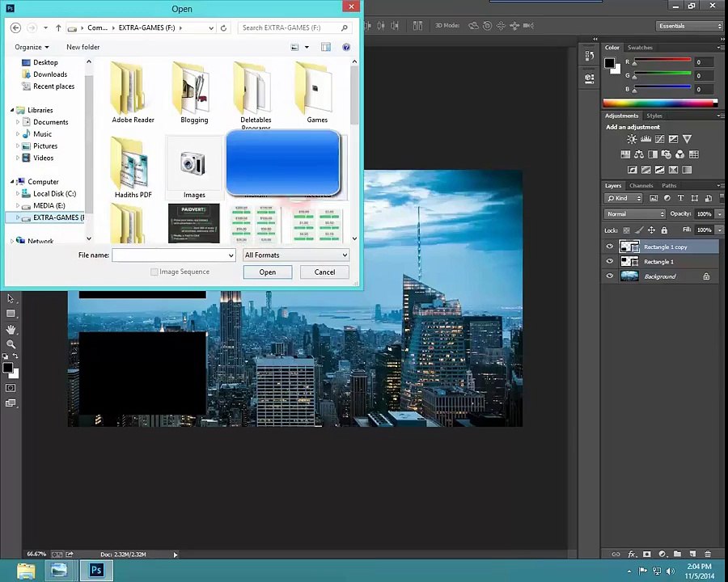
Task: Click the Exposure adjustment icon
Action: point(673,139)
